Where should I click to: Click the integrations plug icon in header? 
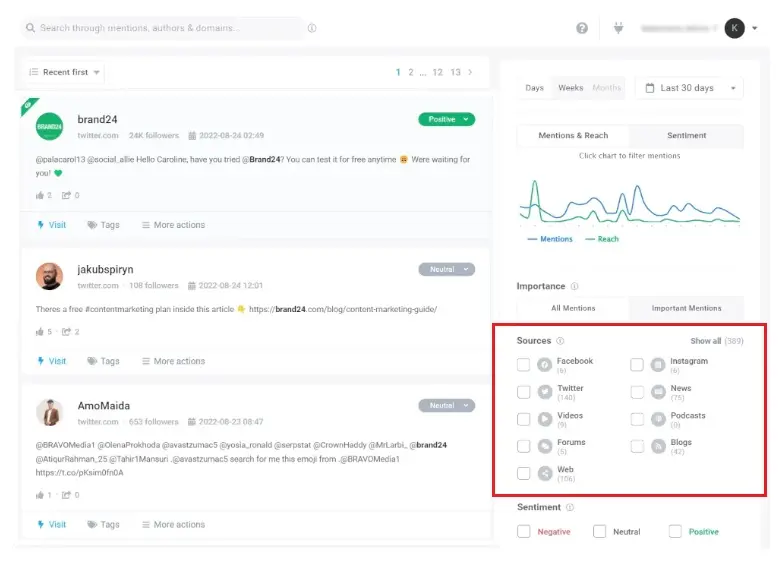tap(618, 28)
